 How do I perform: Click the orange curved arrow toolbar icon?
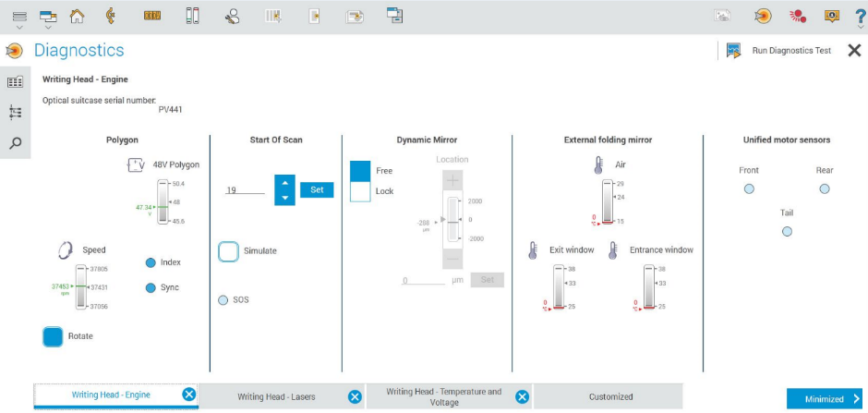(110, 17)
